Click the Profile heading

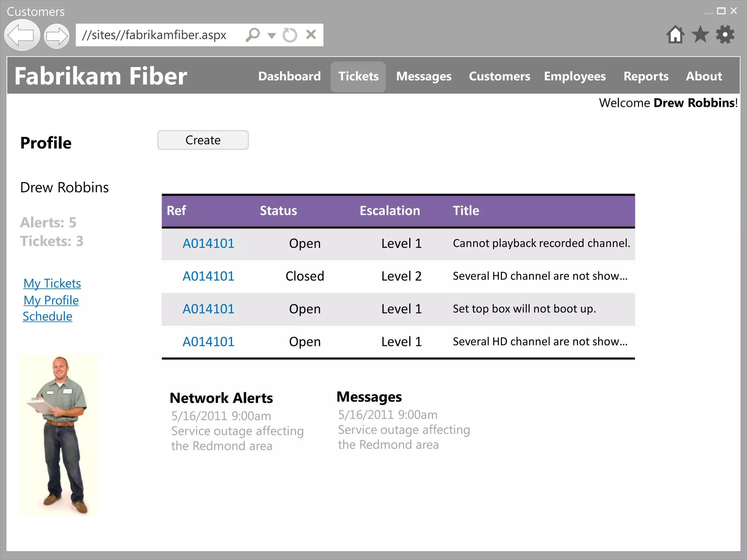point(46,143)
